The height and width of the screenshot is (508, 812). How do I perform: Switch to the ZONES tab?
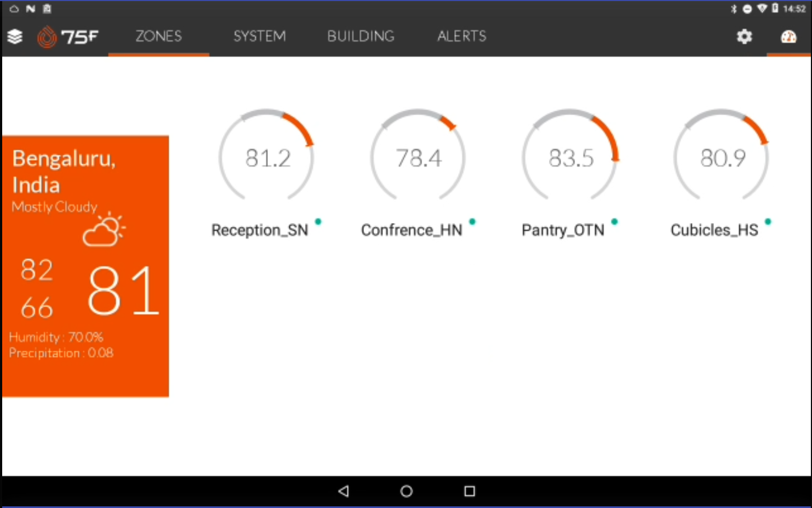click(x=159, y=36)
